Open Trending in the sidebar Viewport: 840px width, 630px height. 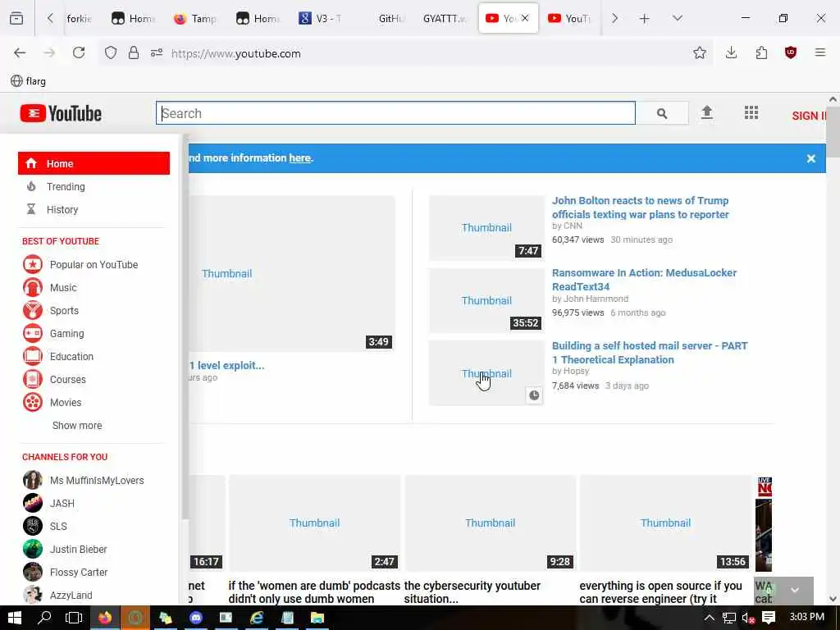66,186
